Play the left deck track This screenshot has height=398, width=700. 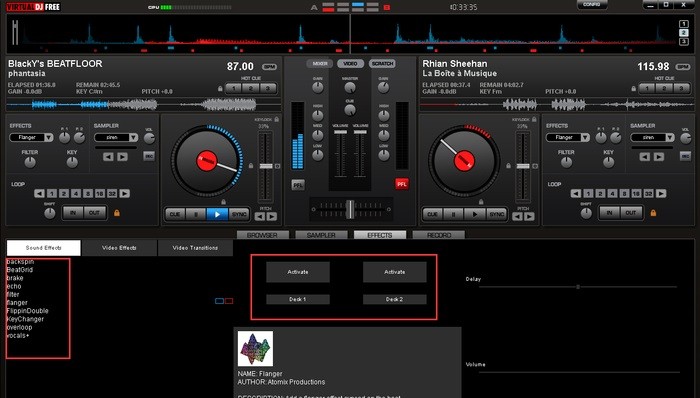click(217, 215)
